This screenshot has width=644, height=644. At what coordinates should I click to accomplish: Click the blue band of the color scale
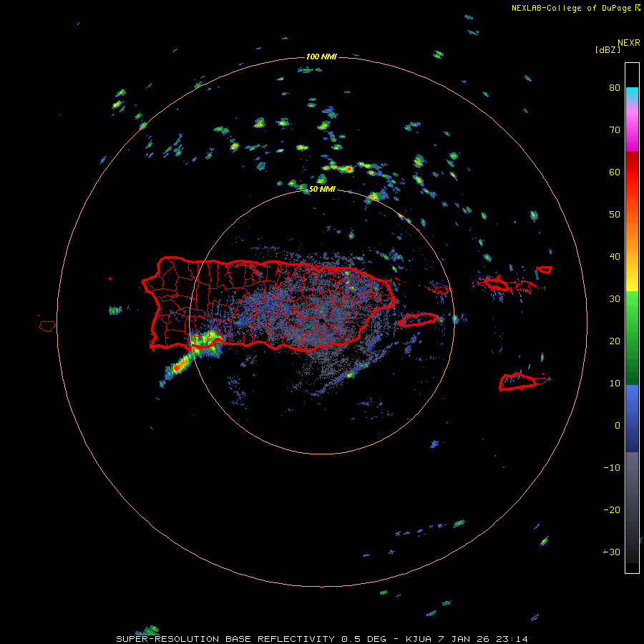click(632, 418)
